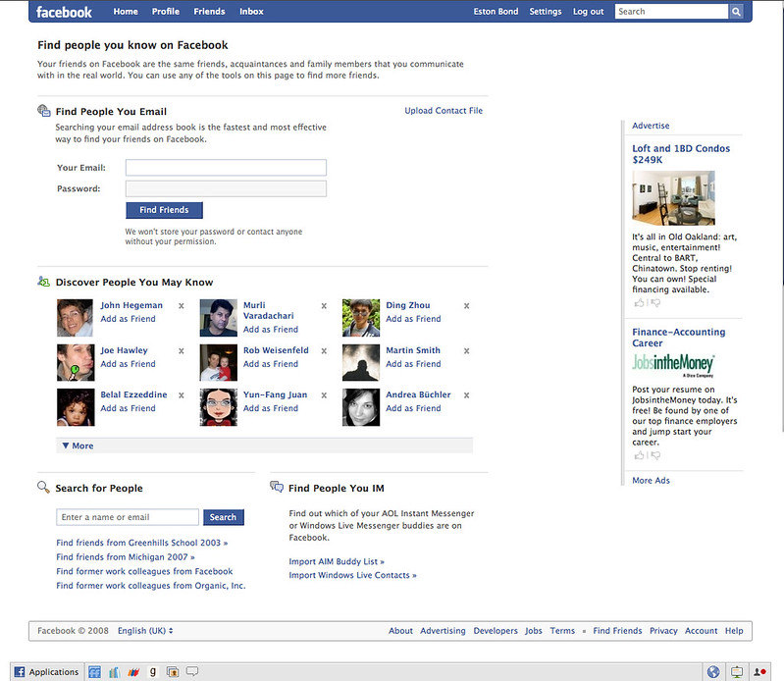This screenshot has height=681, width=784.
Task: Dismiss Belal Ezzeddine suggestion with X
Action: [x=182, y=395]
